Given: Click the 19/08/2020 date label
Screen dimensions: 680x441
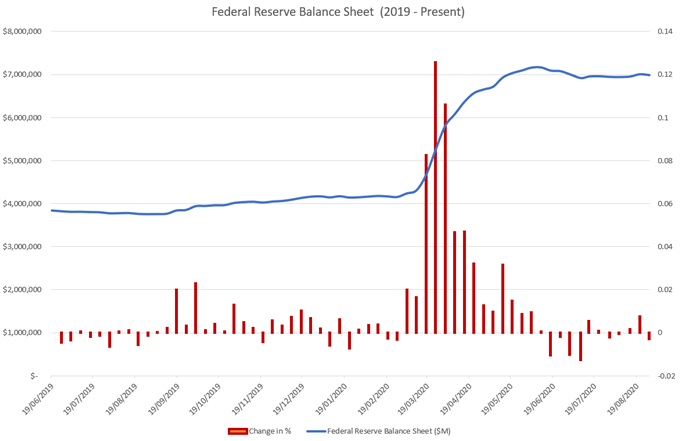Looking at the screenshot, I should coord(623,399).
